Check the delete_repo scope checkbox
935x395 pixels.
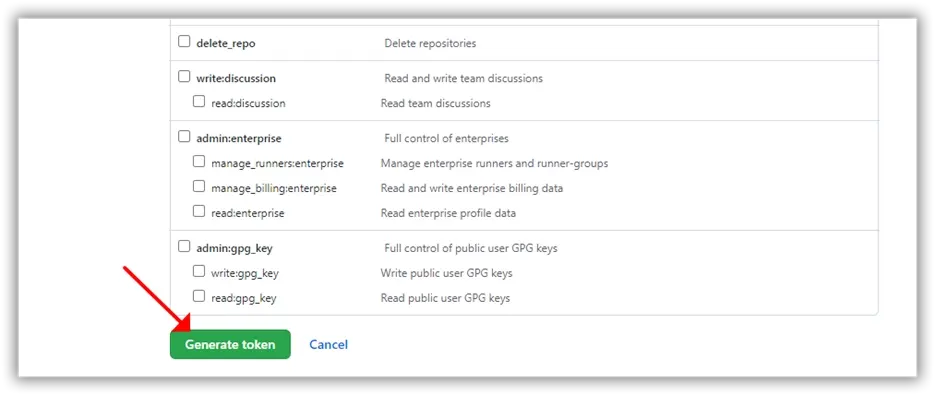184,42
